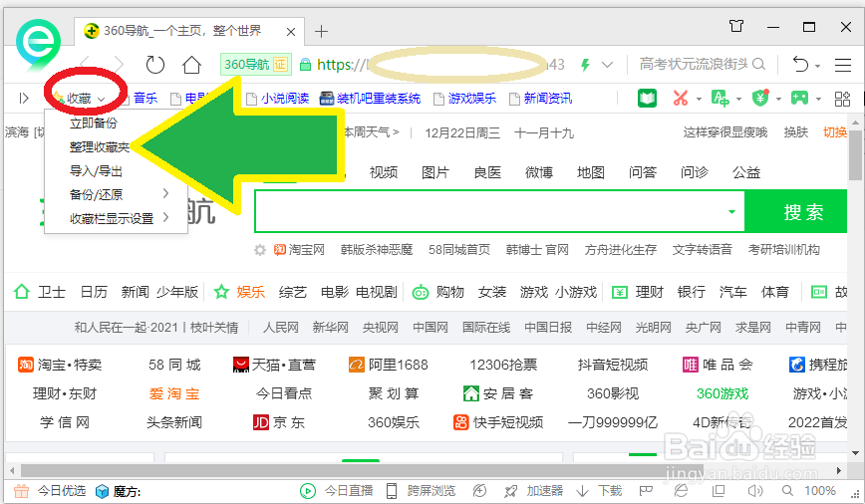Click the 娱乐 category link
The width and height of the screenshot is (865, 504).
250,292
